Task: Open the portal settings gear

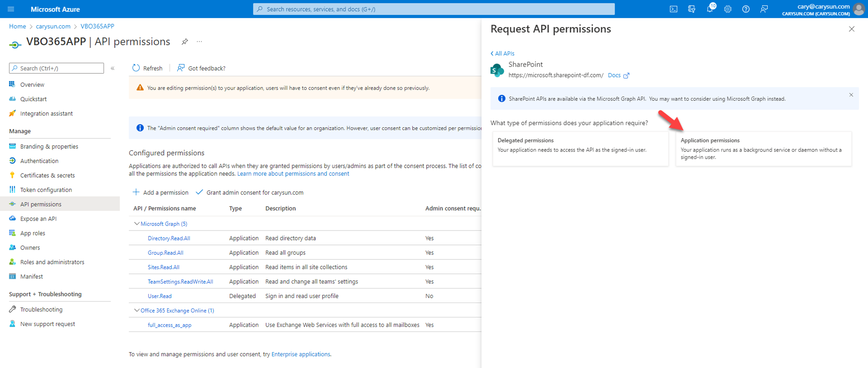Action: [728, 9]
